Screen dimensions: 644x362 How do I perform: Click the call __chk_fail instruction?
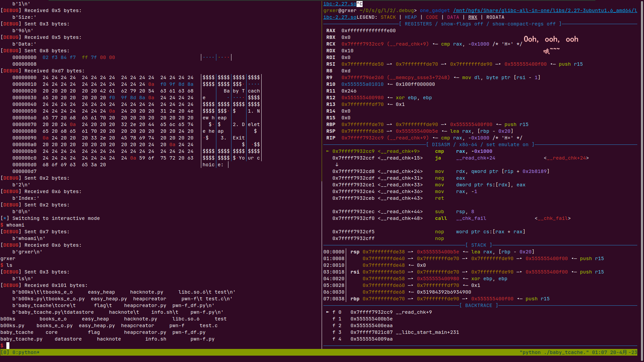[461, 218]
